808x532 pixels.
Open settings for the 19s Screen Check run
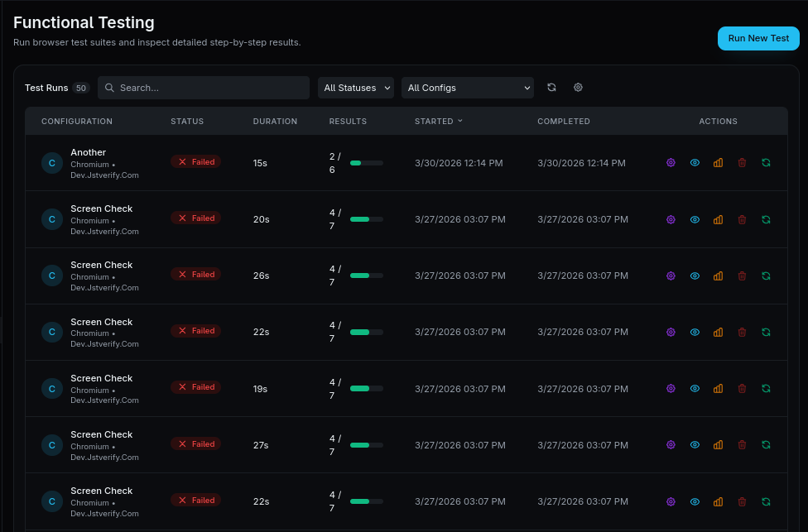tap(671, 388)
